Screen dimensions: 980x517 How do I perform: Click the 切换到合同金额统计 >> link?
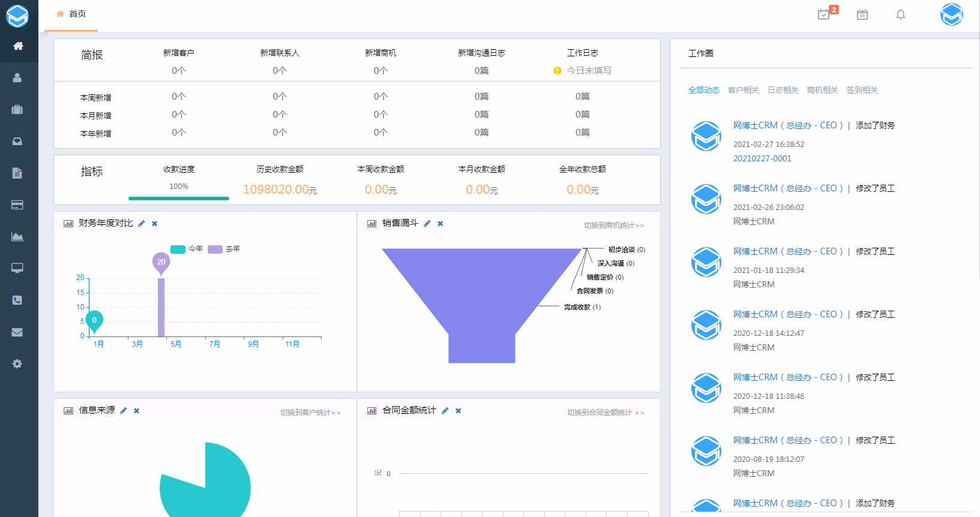(x=606, y=413)
